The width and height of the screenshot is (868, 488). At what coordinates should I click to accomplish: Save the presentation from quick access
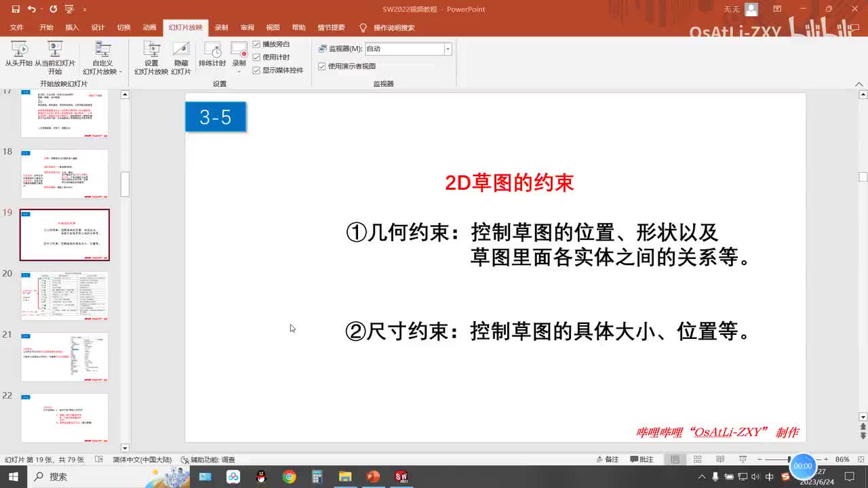pyautogui.click(x=16, y=9)
